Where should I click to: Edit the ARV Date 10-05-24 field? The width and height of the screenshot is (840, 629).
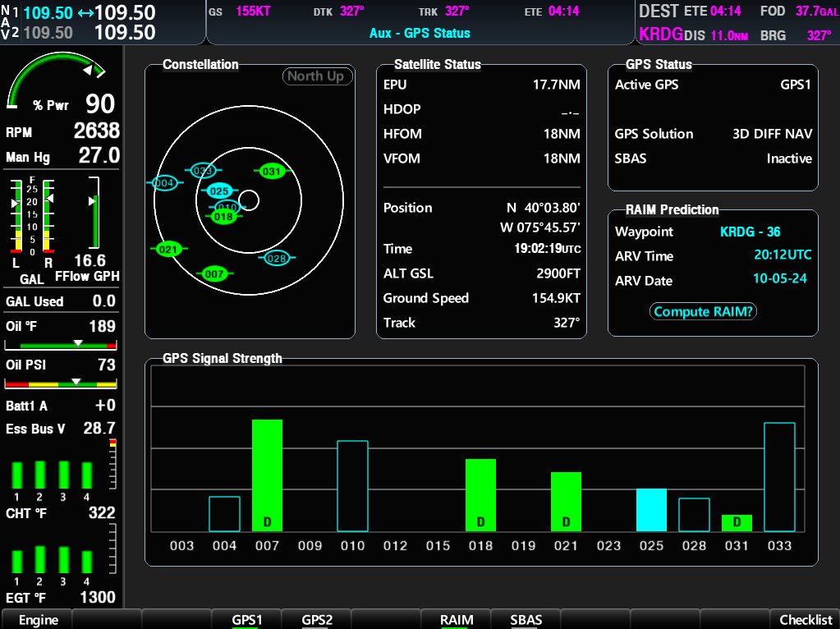click(779, 279)
